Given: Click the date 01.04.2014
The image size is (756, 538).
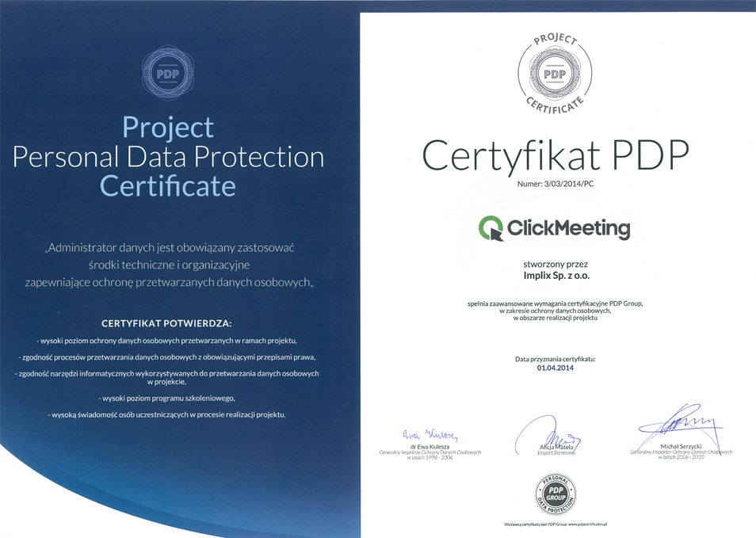Looking at the screenshot, I should 556,368.
